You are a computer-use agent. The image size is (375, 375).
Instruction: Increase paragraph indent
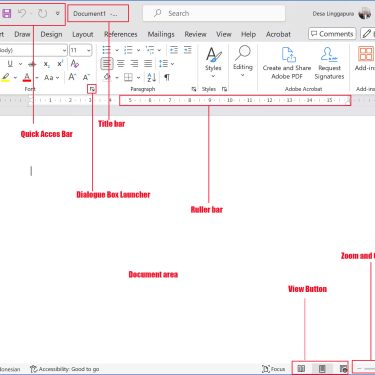pyautogui.click(x=188, y=50)
